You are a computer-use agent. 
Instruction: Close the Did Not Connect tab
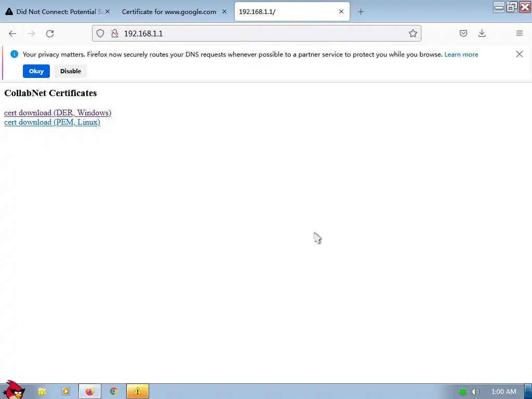coord(107,11)
